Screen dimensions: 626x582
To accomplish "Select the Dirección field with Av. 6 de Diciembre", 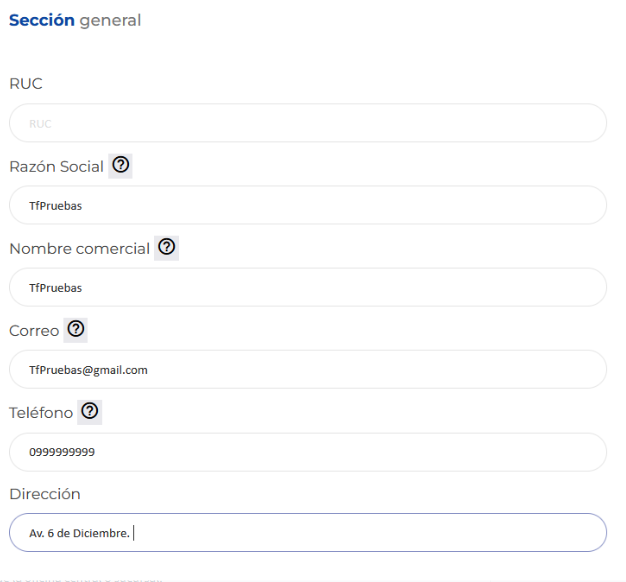I will point(308,533).
